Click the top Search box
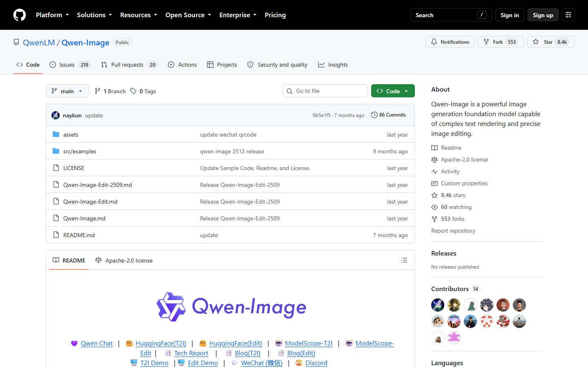 point(451,15)
